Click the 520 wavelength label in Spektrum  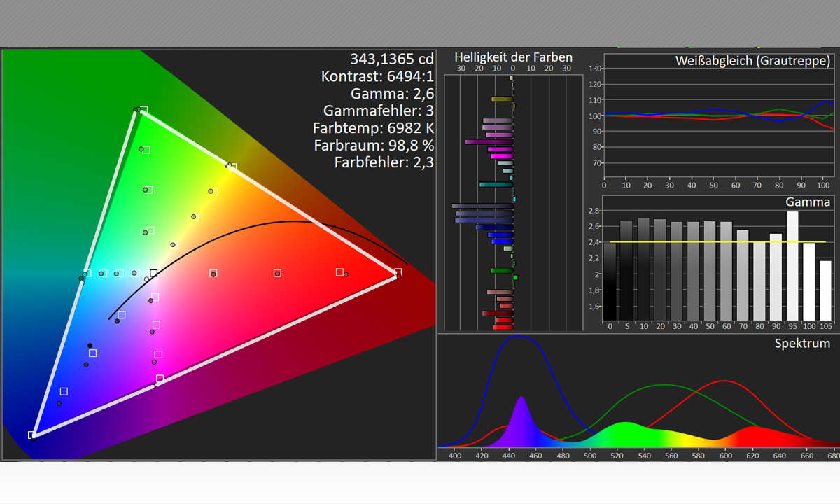[x=617, y=456]
